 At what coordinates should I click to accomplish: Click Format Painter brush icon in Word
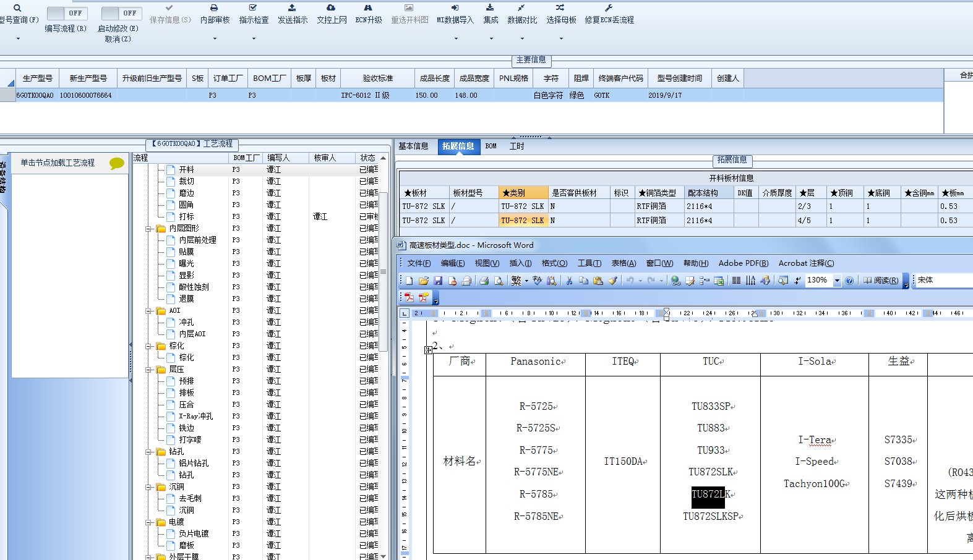pyautogui.click(x=612, y=281)
